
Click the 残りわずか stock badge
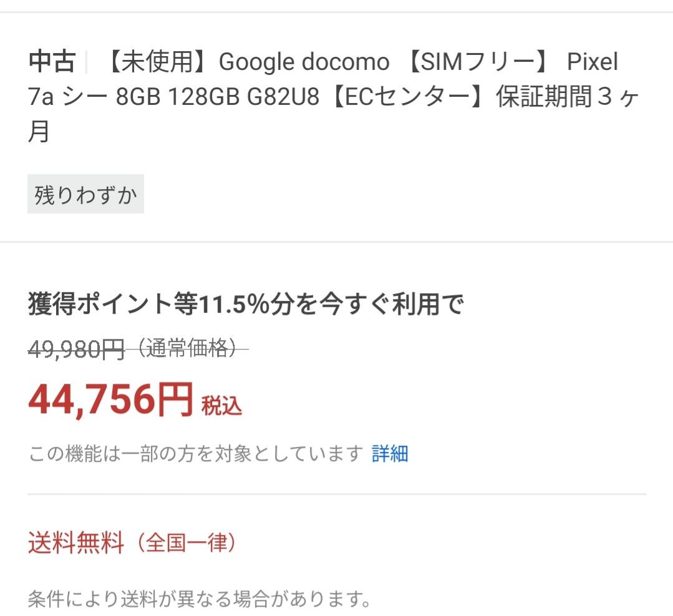click(x=85, y=195)
